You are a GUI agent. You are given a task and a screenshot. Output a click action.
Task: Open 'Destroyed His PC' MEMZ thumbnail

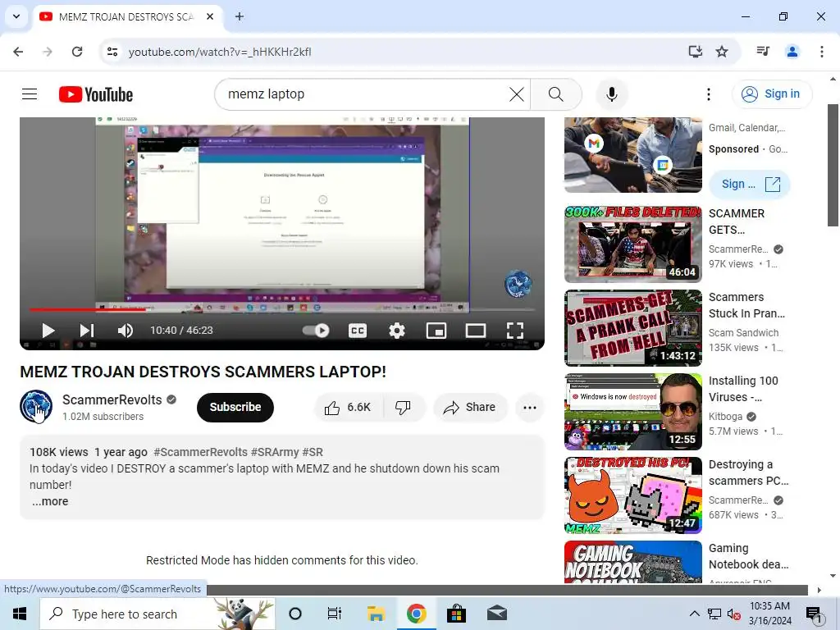[x=632, y=495]
